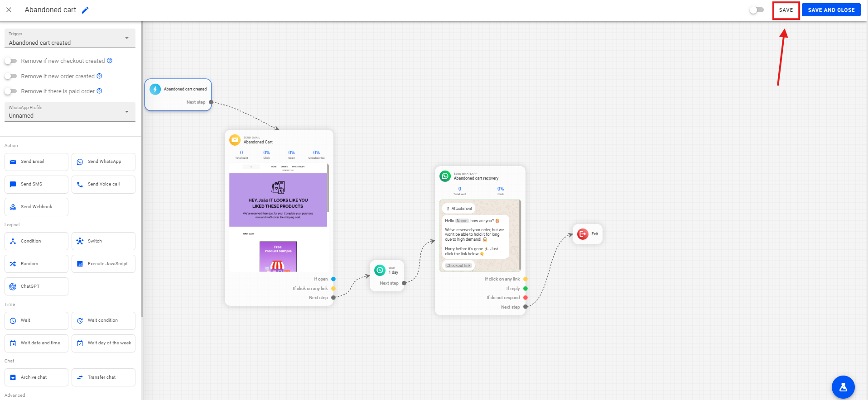Screen dimensions: 868x400
Task: Close the automation editor with the X
Action: click(9, 10)
